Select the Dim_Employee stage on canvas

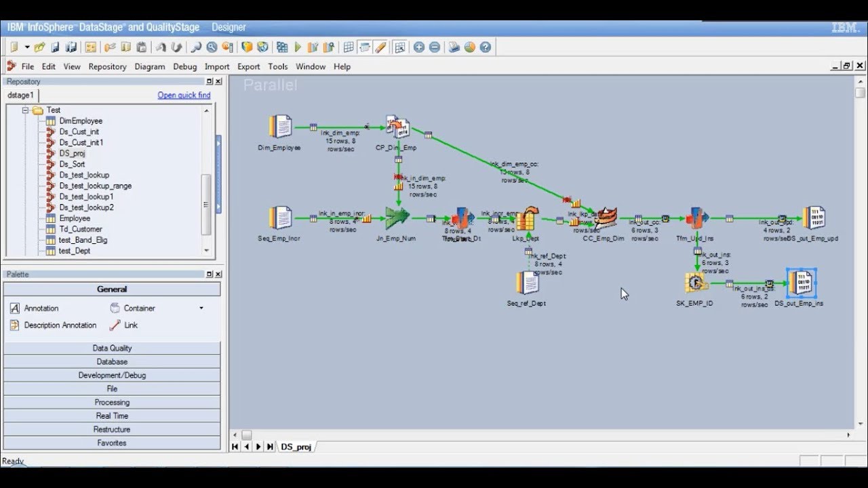[280, 127]
